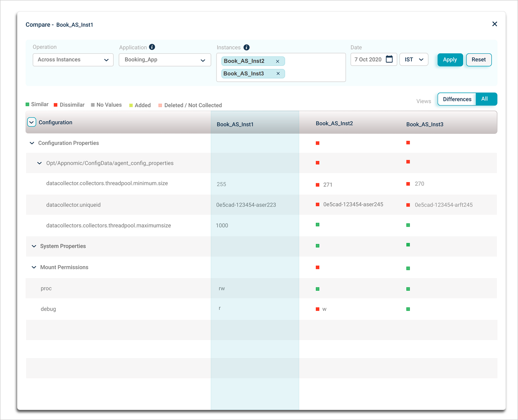Switch view to Differences
Viewport: 518px width, 420px height.
point(457,99)
